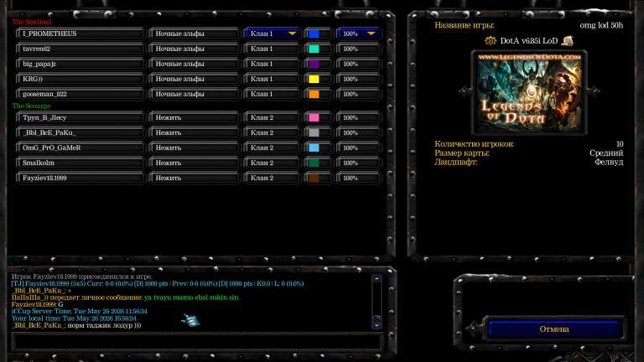Click the yellow color swatch of KRG))
Image resolution: width=644 pixels, height=362 pixels.
tap(314, 79)
